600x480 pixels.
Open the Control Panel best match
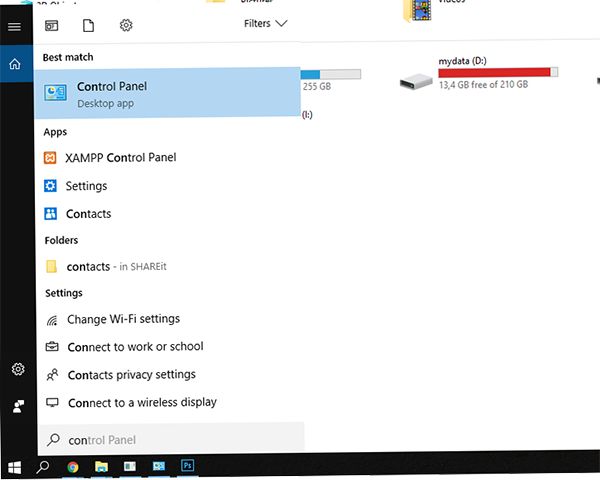[x=168, y=94]
